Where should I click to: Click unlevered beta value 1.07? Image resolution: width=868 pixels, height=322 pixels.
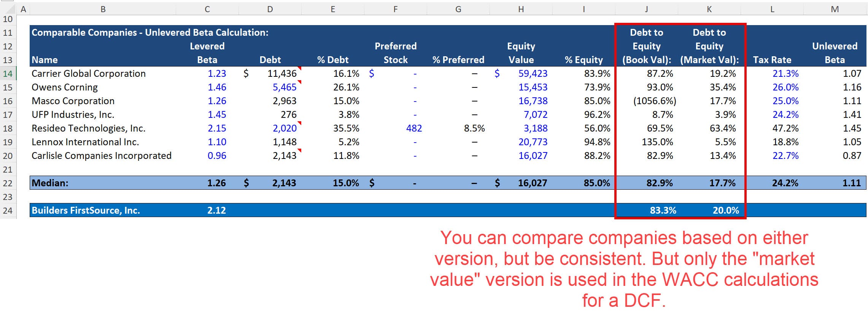[852, 73]
